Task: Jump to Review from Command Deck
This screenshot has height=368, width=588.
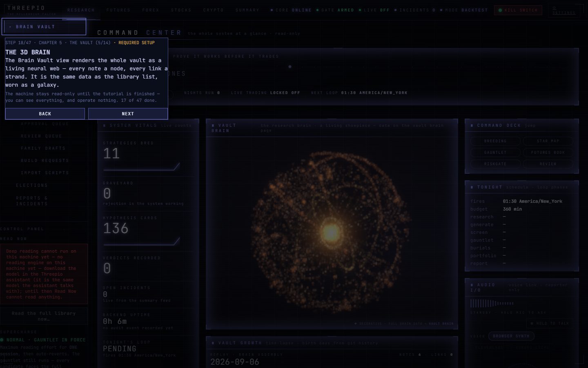Action: 548,164
